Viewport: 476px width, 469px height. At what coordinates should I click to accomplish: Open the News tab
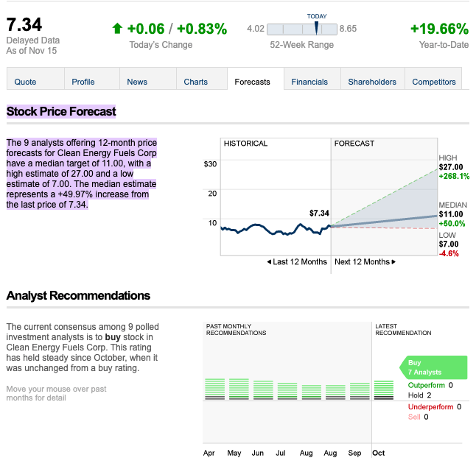pos(137,82)
